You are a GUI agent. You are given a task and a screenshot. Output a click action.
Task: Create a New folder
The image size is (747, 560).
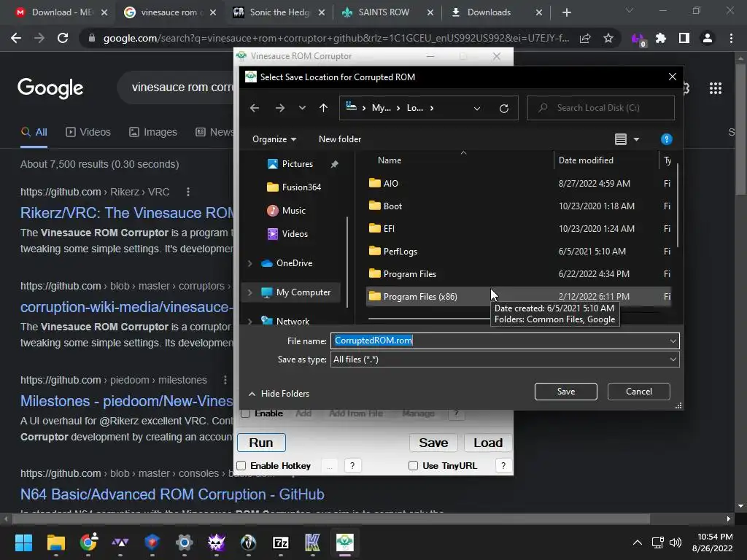[340, 139]
